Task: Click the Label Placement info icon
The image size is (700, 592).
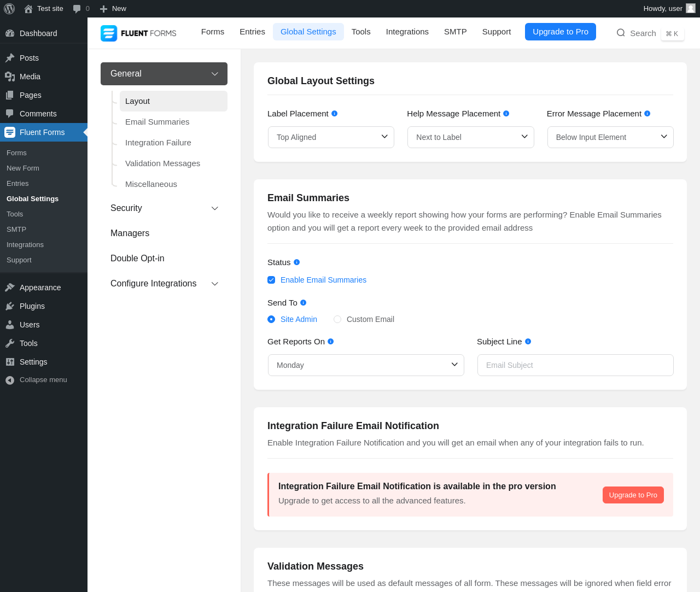Action: tap(335, 114)
